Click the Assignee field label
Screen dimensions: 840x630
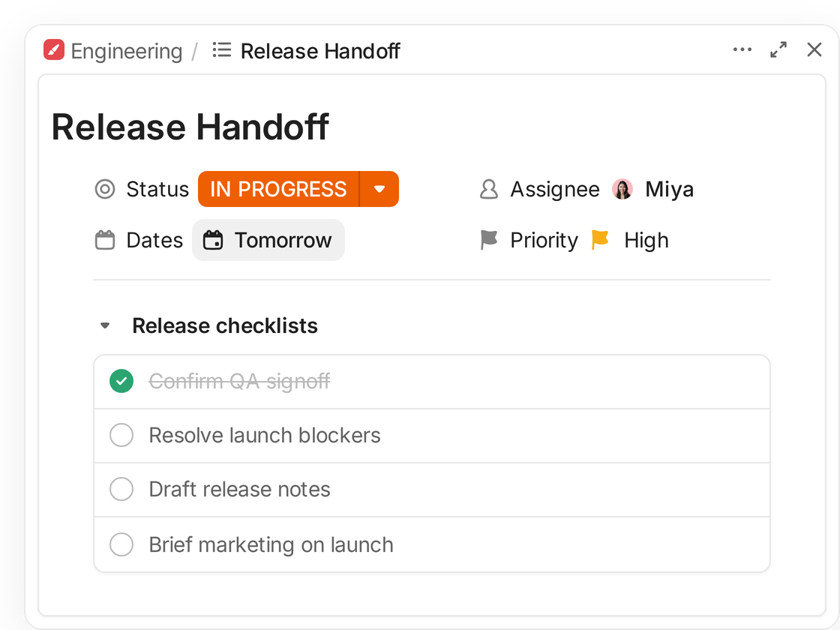555,190
